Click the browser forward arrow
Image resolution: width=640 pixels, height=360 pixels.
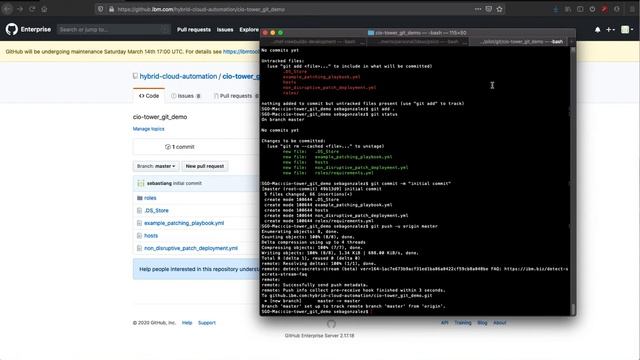click(20, 9)
